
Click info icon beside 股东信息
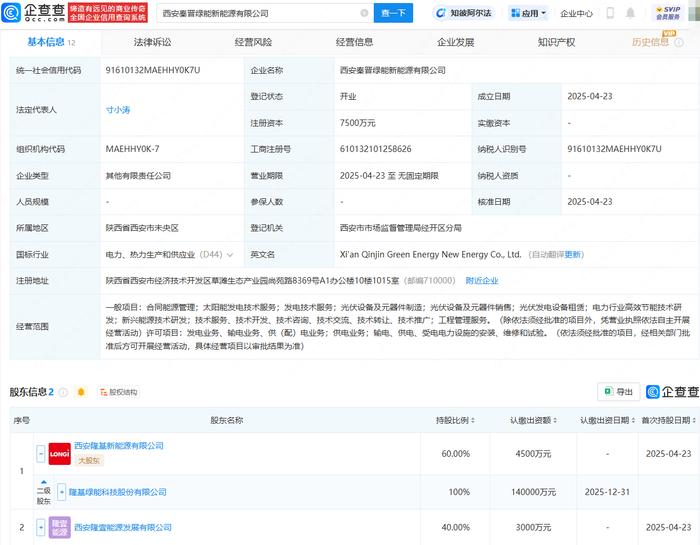(x=64, y=392)
